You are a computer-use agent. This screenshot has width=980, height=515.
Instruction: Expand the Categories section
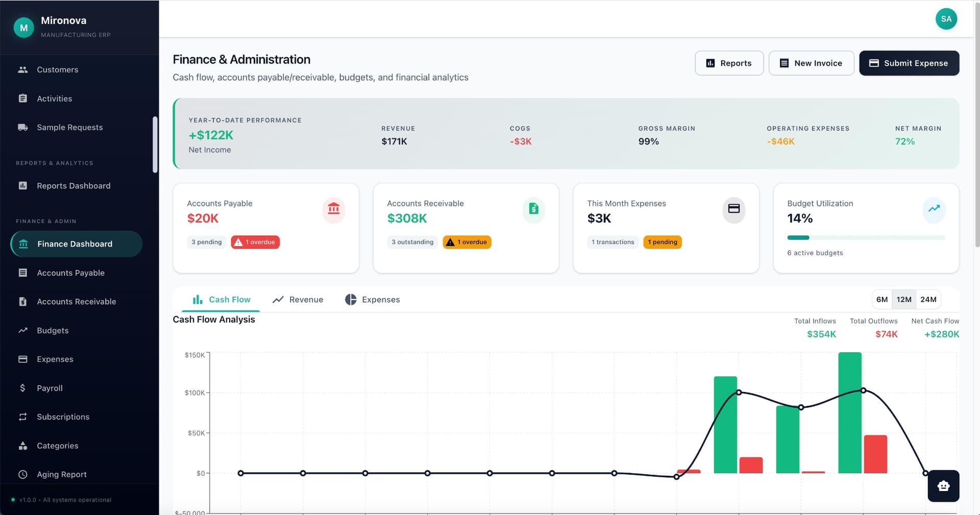[x=57, y=446]
